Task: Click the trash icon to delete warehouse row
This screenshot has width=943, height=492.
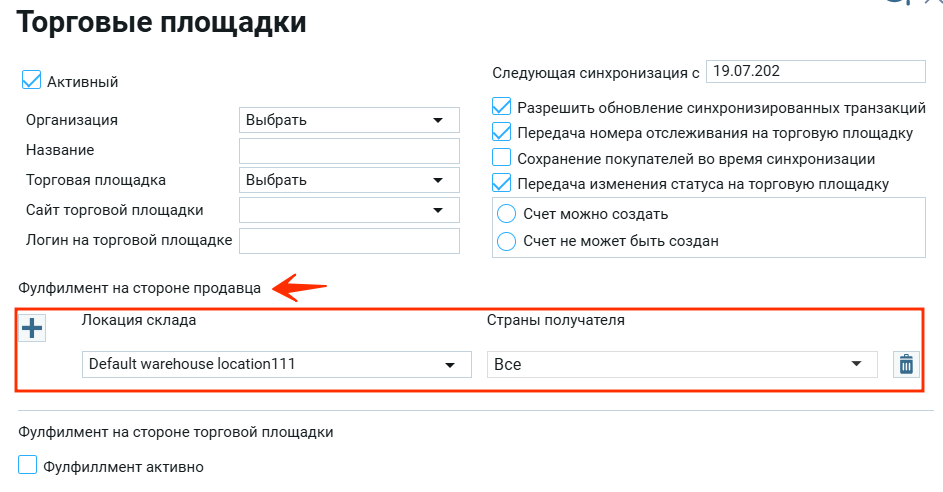Action: (x=905, y=364)
